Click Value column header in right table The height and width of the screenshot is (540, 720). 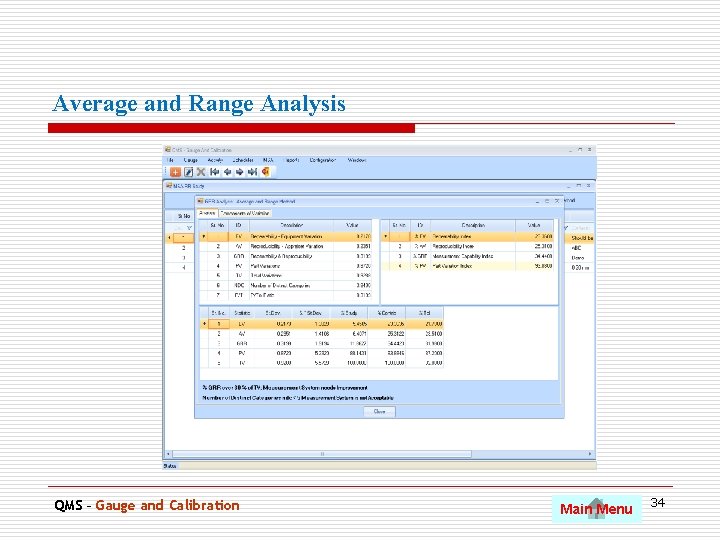pos(534,225)
